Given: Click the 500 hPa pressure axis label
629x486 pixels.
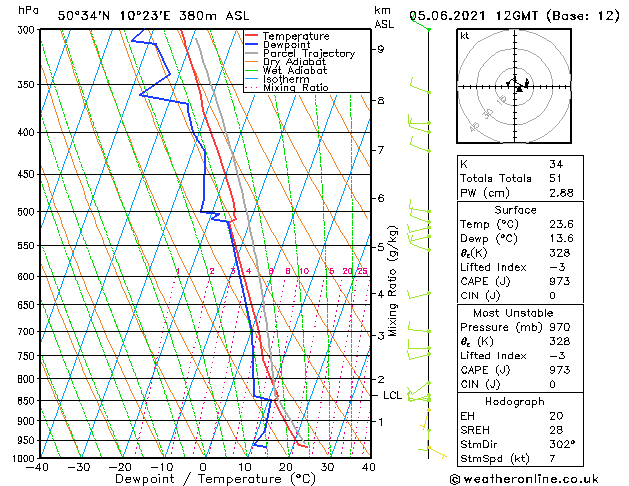Looking at the screenshot, I should click(26, 212).
